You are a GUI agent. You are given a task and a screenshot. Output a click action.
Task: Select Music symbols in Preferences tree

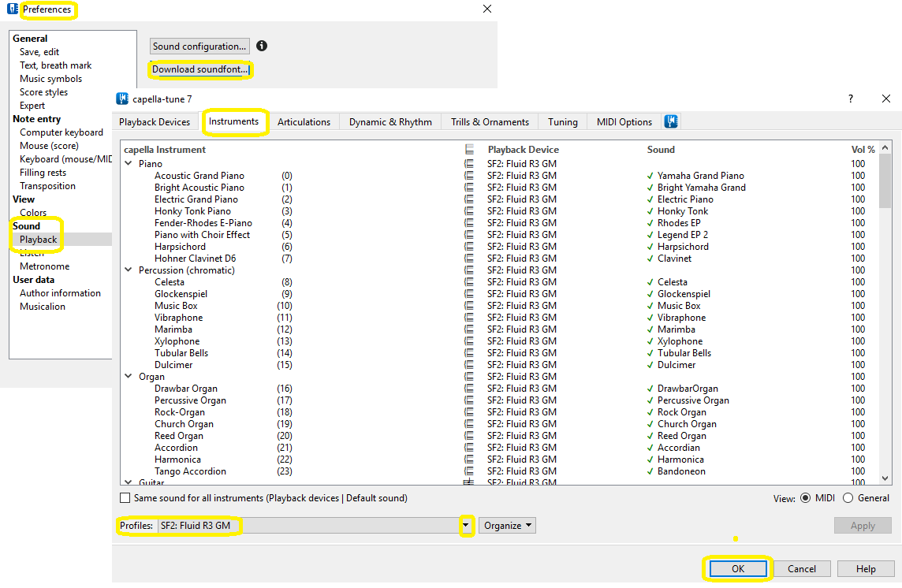click(50, 79)
